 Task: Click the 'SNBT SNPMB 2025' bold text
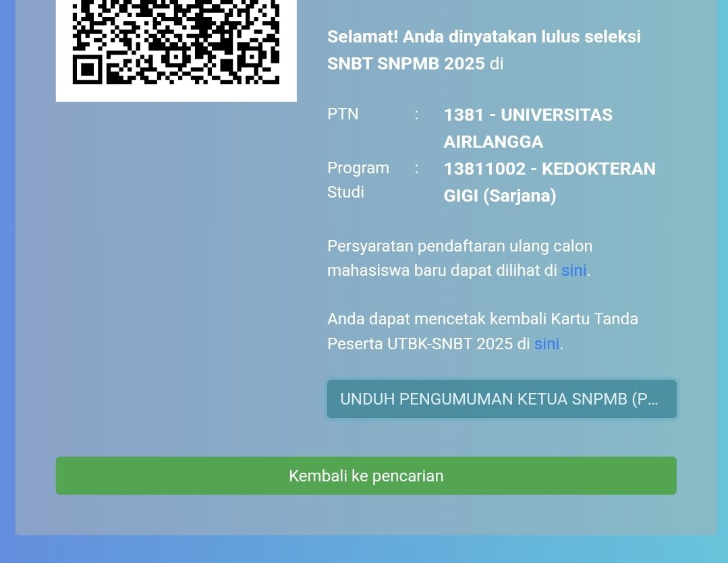(405, 63)
